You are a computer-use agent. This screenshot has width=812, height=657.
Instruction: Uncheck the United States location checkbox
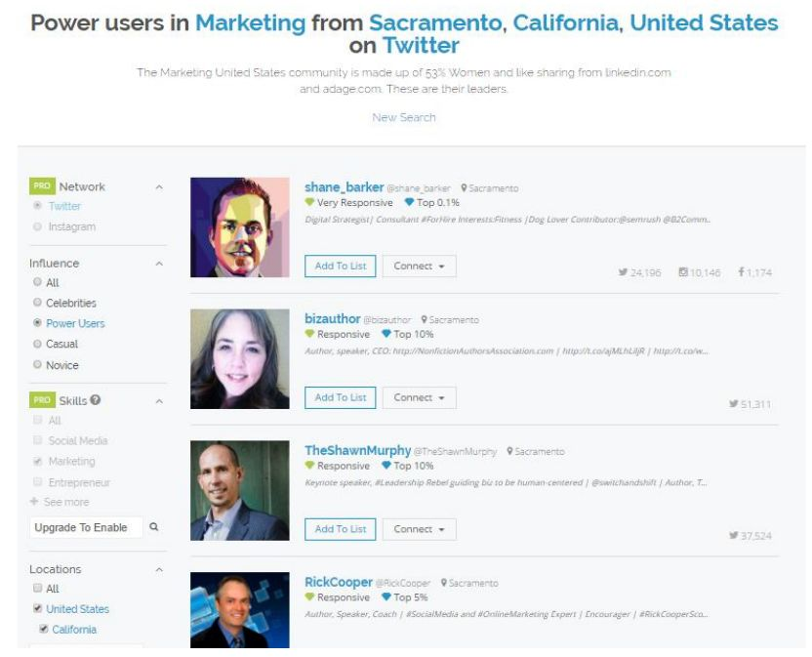pos(38,609)
